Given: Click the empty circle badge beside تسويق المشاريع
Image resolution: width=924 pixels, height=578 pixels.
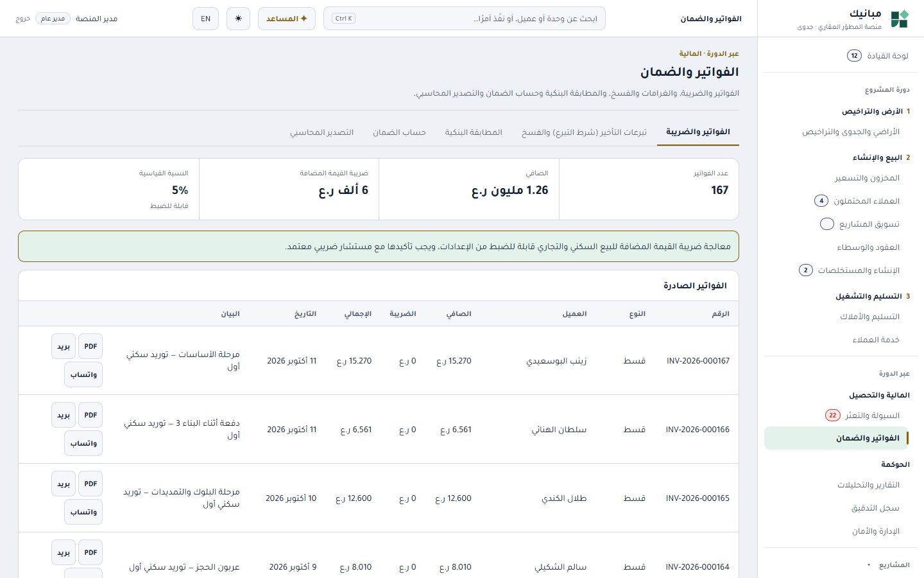Looking at the screenshot, I should coord(827,224).
